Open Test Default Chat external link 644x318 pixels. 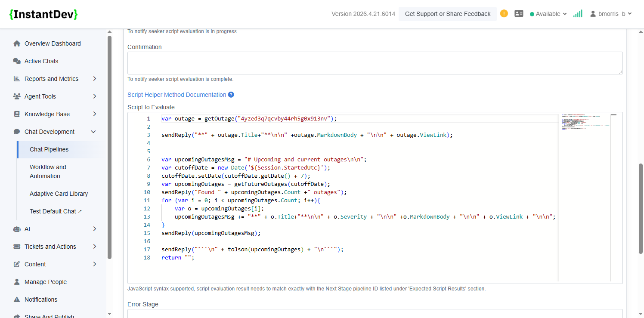click(x=56, y=211)
